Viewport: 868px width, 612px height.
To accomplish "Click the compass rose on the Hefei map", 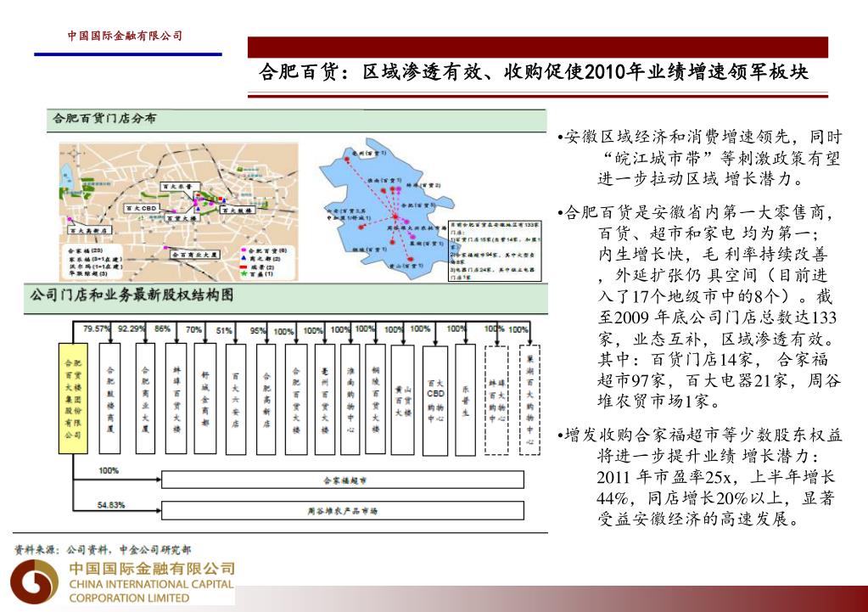I will pyautogui.click(x=75, y=152).
